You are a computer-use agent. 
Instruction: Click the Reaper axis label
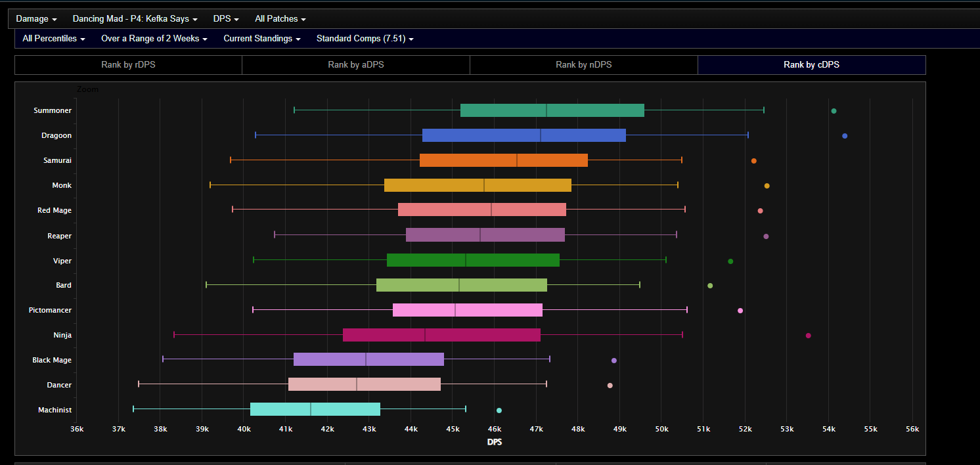[60, 236]
